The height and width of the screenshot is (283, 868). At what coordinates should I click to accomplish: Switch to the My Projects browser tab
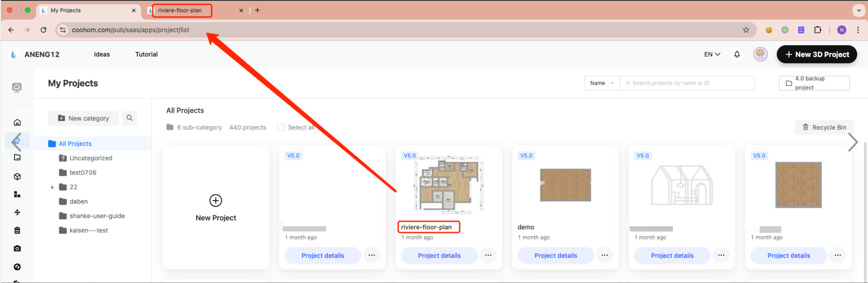click(x=89, y=10)
